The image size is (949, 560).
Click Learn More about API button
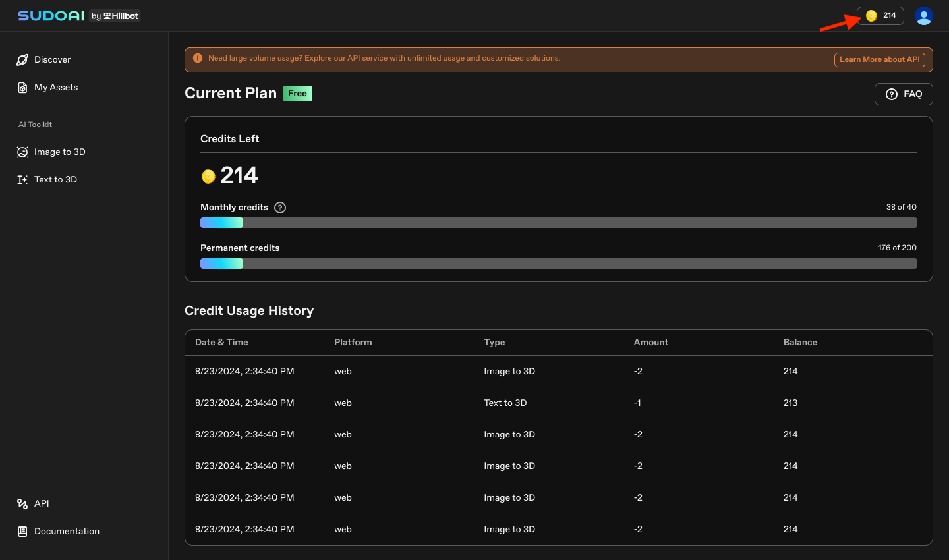pyautogui.click(x=879, y=60)
